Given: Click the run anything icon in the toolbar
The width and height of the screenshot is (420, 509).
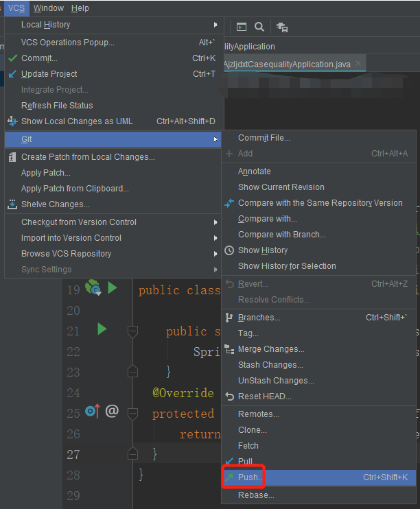Looking at the screenshot, I should coord(241,27).
